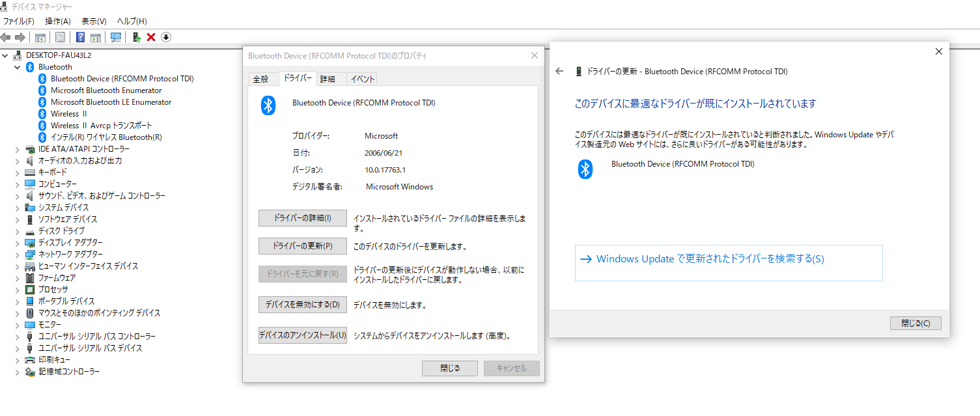Select Microsoft Bluetooth LE Enumerator in tree
The image size is (980, 416).
tap(111, 102)
